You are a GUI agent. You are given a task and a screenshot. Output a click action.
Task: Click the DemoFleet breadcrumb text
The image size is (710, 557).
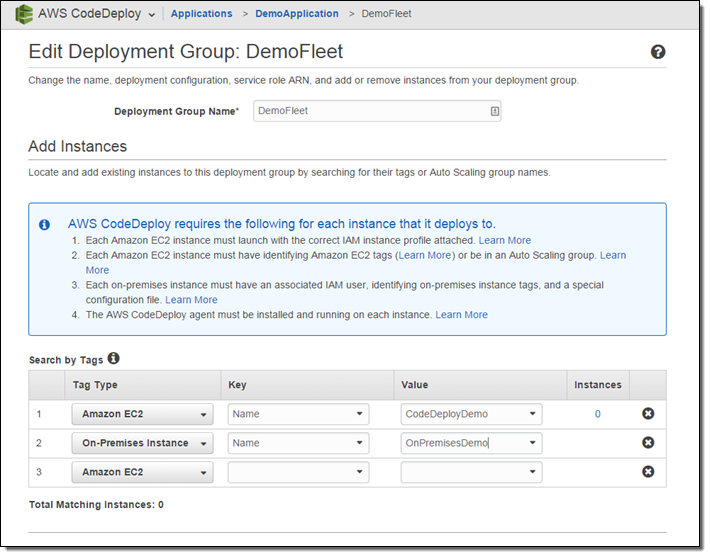coord(386,14)
